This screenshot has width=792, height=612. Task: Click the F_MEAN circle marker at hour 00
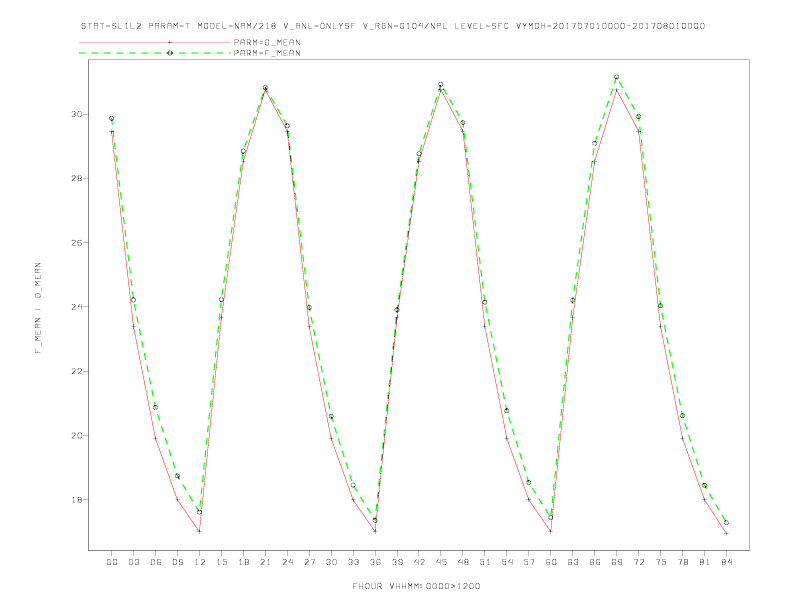click(x=112, y=119)
